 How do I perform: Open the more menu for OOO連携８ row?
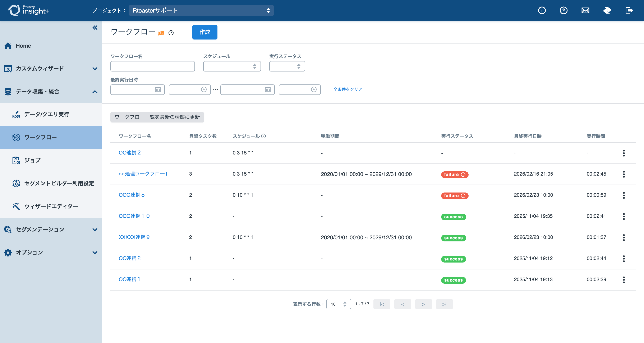click(624, 195)
